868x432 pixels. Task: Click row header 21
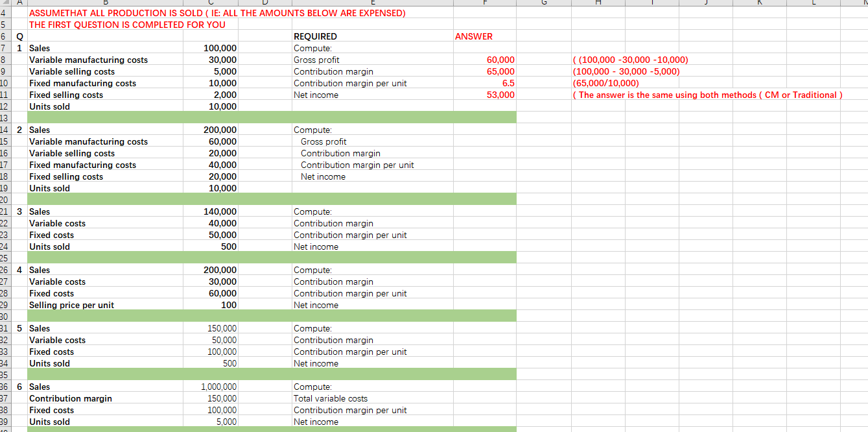click(6, 211)
